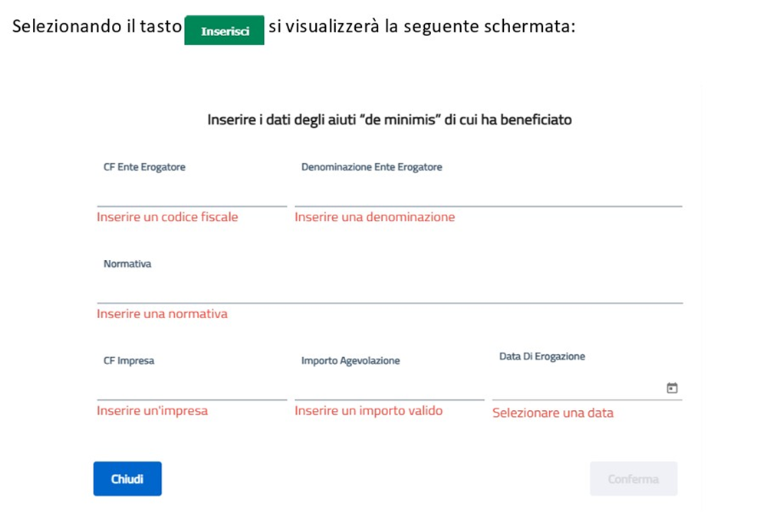Click the green Inserisci button
The image size is (770, 532).
pos(224,31)
